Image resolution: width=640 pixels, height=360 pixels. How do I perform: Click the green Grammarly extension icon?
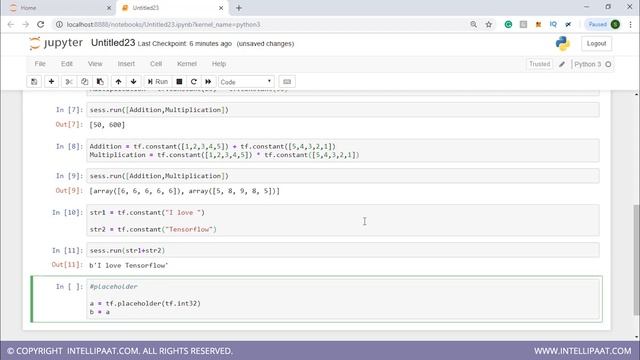pos(508,24)
